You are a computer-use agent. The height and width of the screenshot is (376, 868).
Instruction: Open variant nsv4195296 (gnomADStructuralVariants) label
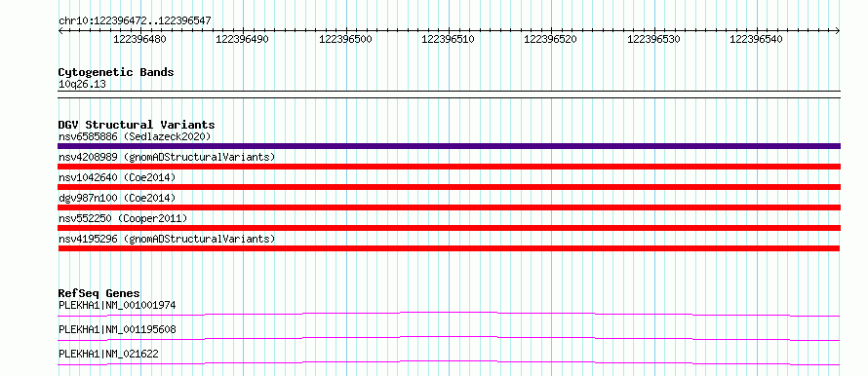click(x=167, y=239)
